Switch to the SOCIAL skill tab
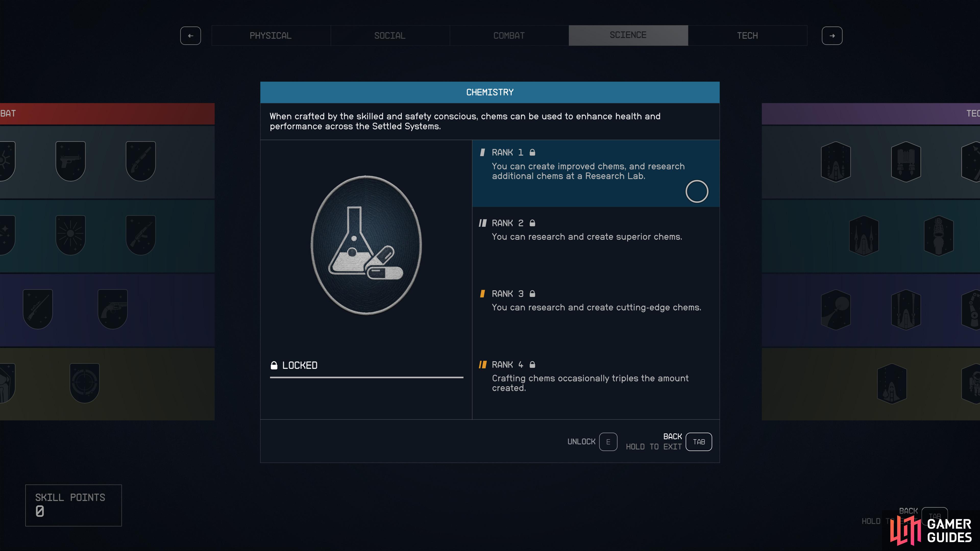Screen dimensions: 980x551 (390, 35)
